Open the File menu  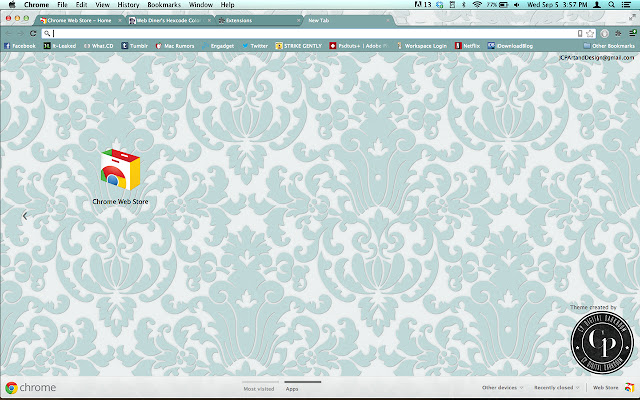click(x=62, y=4)
